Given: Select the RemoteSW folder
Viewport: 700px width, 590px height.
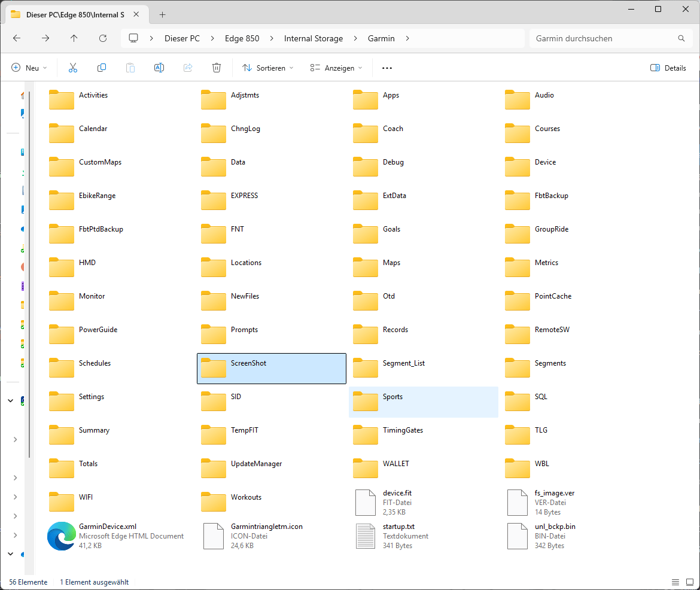Looking at the screenshot, I should click(x=576, y=335).
